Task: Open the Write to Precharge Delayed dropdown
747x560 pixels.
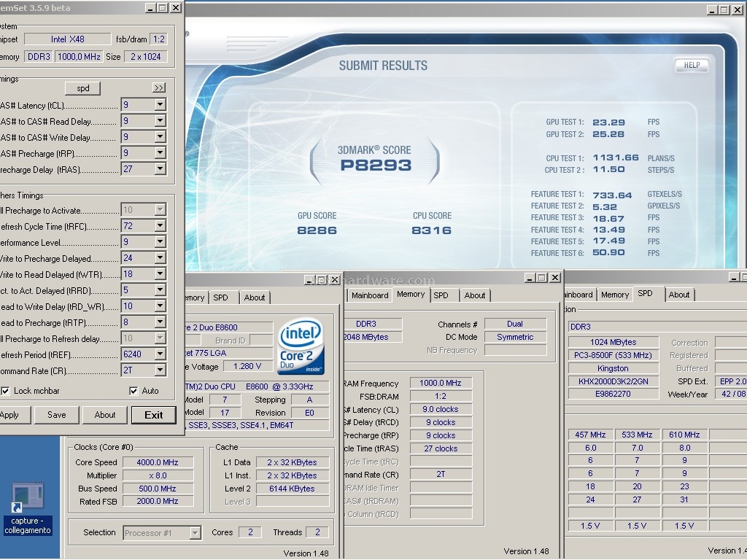Action: click(x=160, y=258)
